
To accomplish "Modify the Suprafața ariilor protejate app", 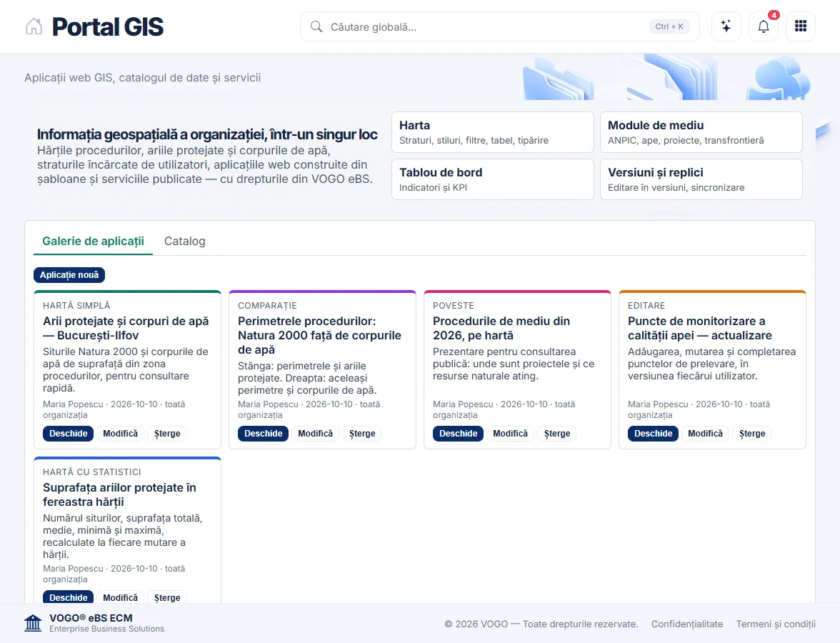I will [x=120, y=597].
